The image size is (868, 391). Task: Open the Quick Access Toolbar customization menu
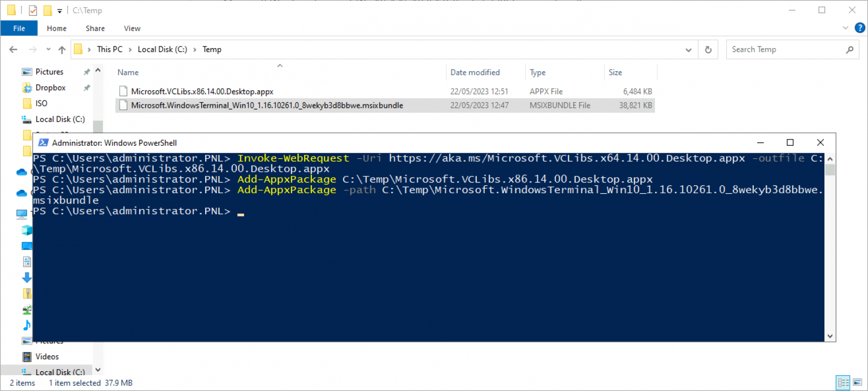[x=59, y=10]
